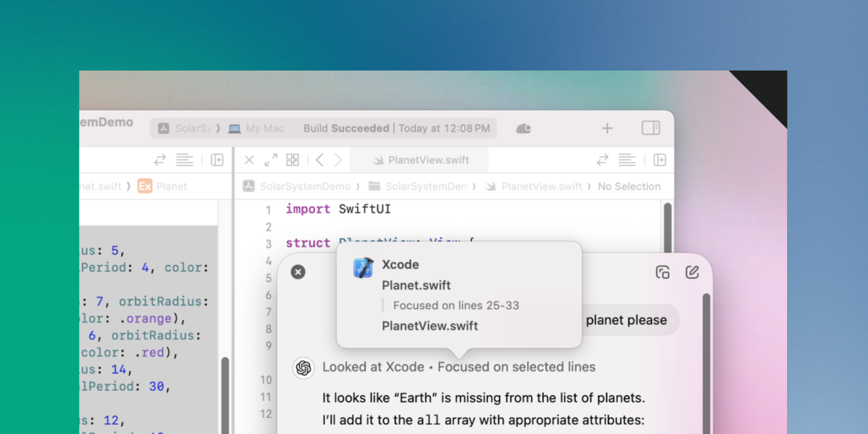
Task: Toggle the Xcode inspector sidebar
Action: (x=651, y=128)
